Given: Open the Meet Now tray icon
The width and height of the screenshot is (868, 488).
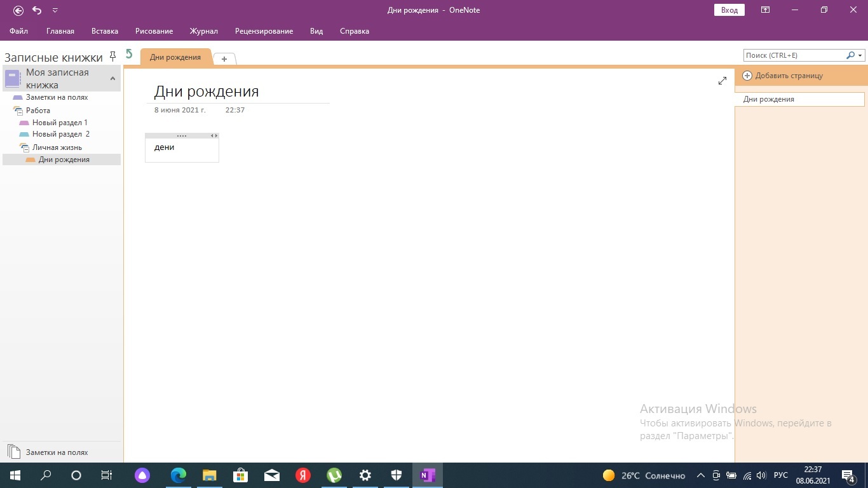Looking at the screenshot, I should (716, 475).
